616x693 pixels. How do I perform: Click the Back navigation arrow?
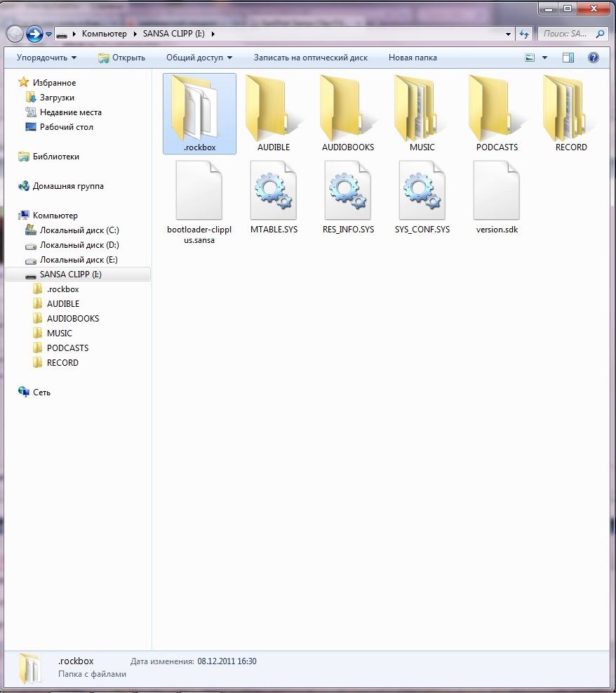(15, 34)
